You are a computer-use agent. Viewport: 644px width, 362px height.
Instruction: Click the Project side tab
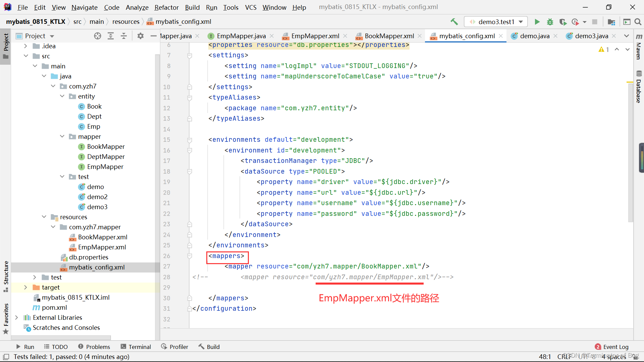[x=6, y=46]
